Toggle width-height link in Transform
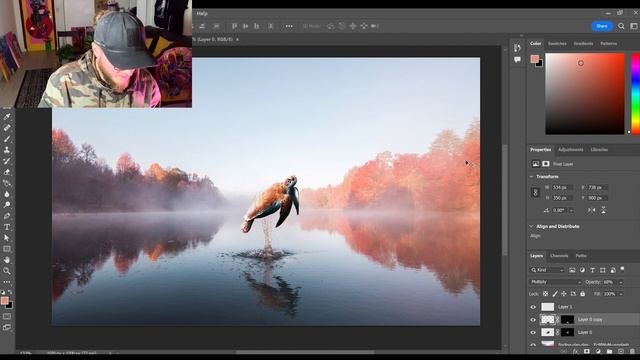640x360 pixels. coord(536,193)
